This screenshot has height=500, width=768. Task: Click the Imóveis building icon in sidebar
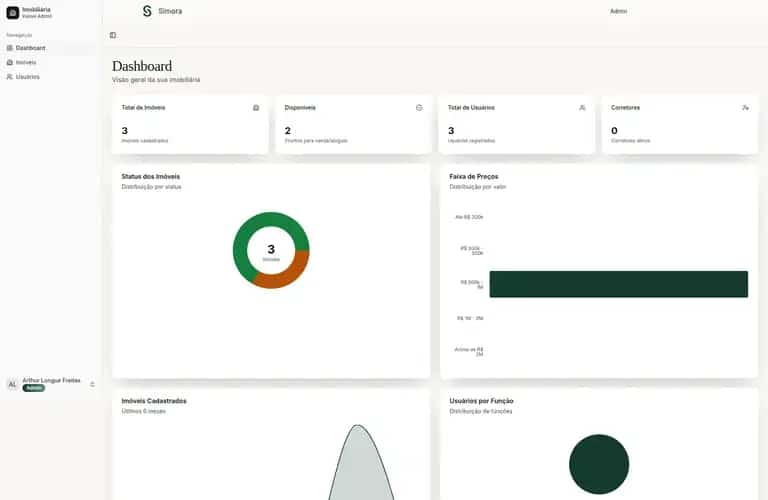(9, 63)
